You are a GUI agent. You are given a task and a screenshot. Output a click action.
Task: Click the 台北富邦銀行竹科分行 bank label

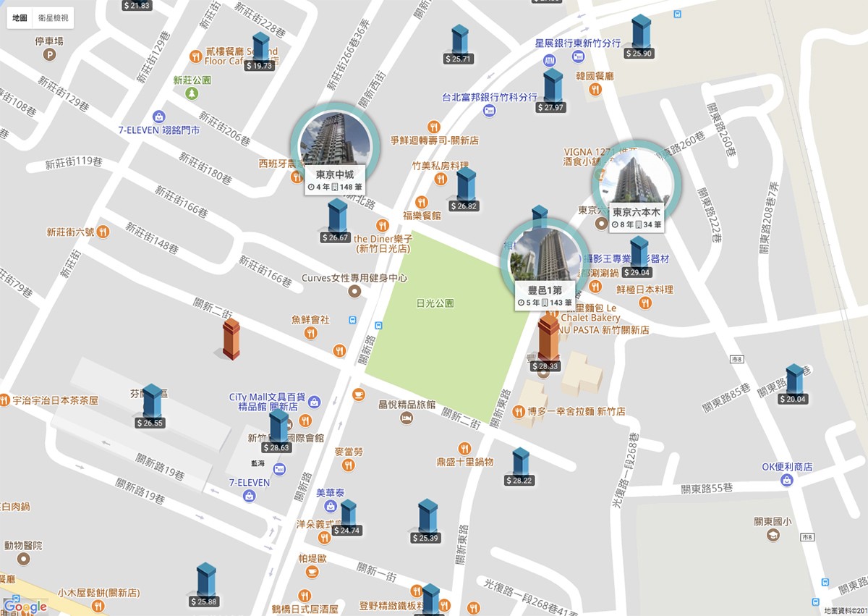[490, 97]
